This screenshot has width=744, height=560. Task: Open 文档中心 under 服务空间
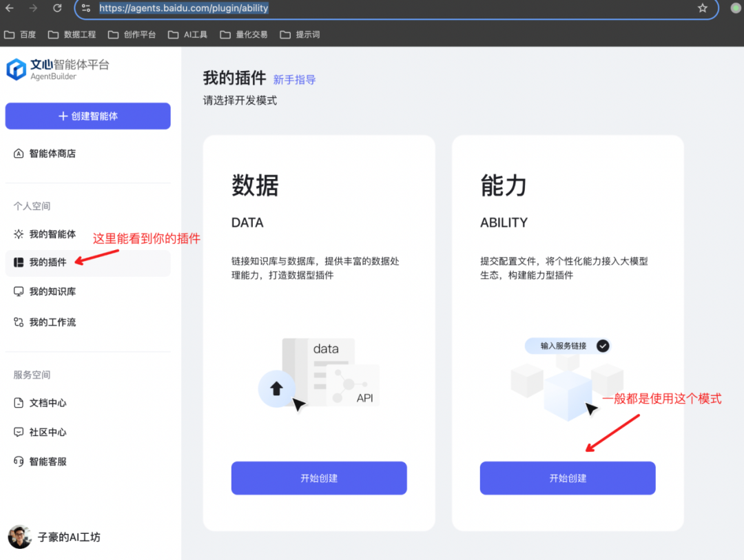[48, 403]
